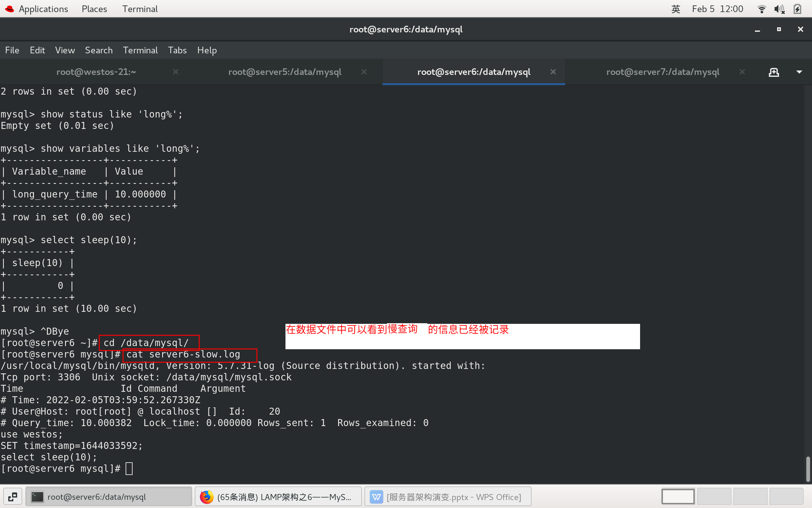Click the text 'cat server6-slow.log'
The height and width of the screenshot is (508, 812).
tap(183, 354)
